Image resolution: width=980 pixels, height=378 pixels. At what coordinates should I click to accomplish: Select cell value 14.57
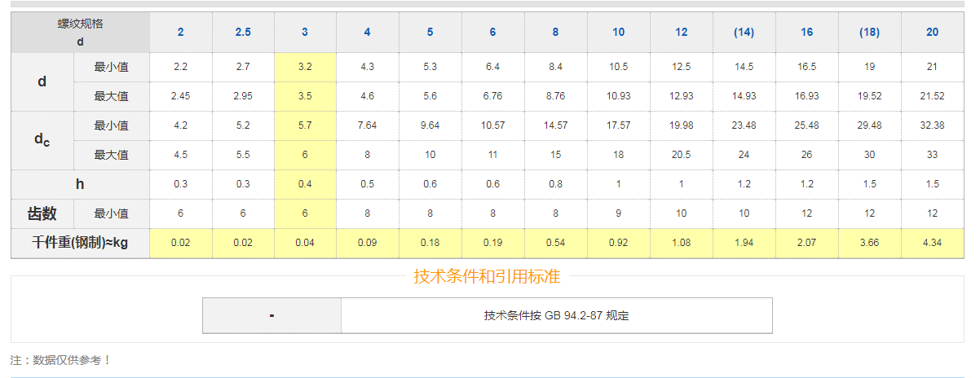pos(556,125)
